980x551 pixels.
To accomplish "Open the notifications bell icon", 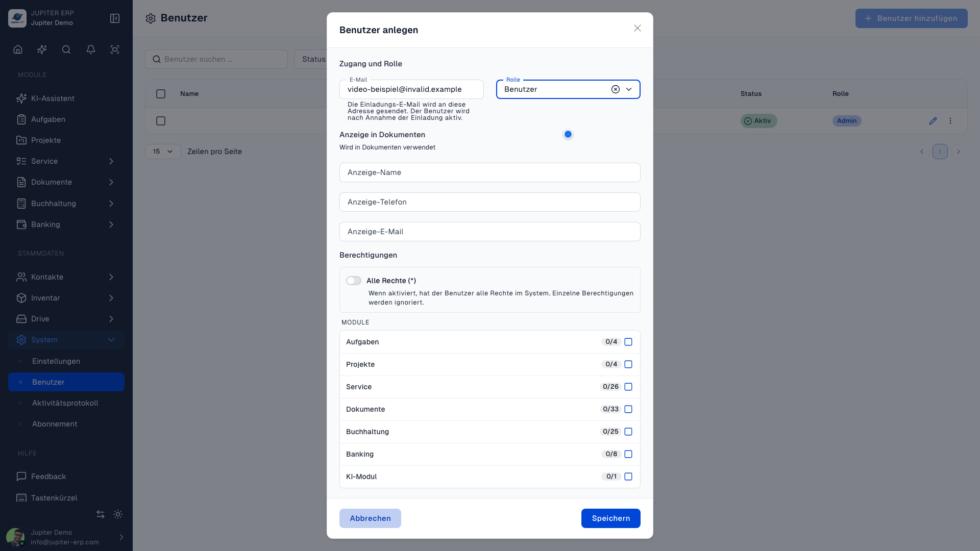I will pos(91,49).
